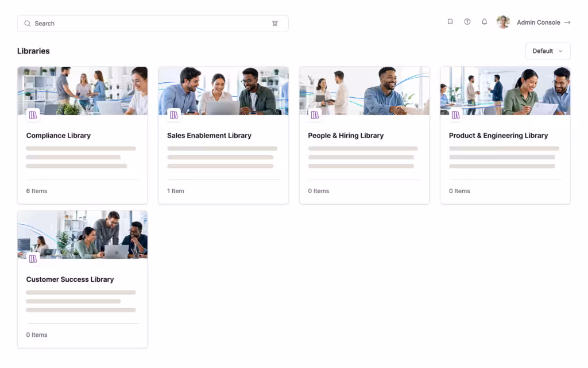Click '0 Items' on Product & Engineering Library
Screen dimensions: 588x368
459,191
